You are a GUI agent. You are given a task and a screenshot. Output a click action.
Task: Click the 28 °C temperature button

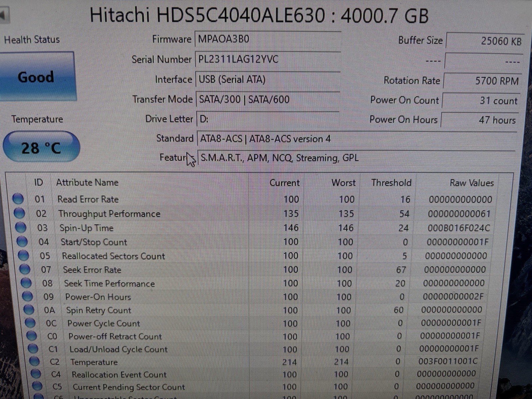pyautogui.click(x=41, y=147)
